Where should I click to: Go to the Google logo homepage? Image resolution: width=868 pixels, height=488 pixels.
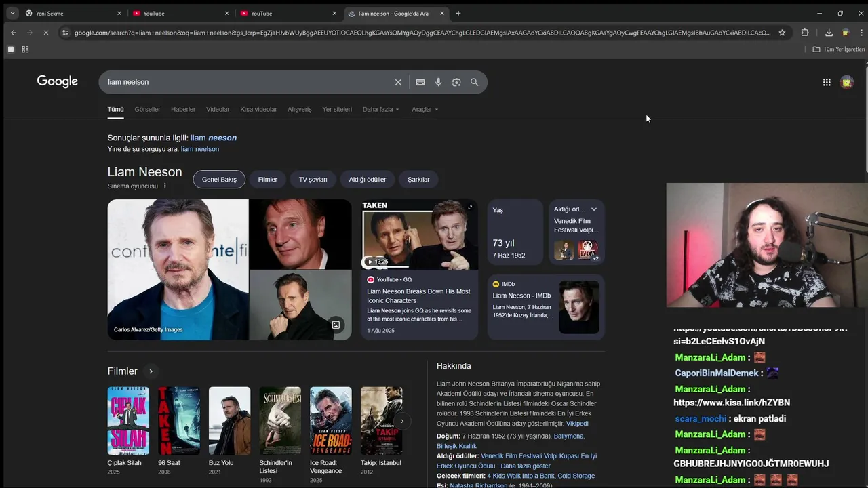58,81
